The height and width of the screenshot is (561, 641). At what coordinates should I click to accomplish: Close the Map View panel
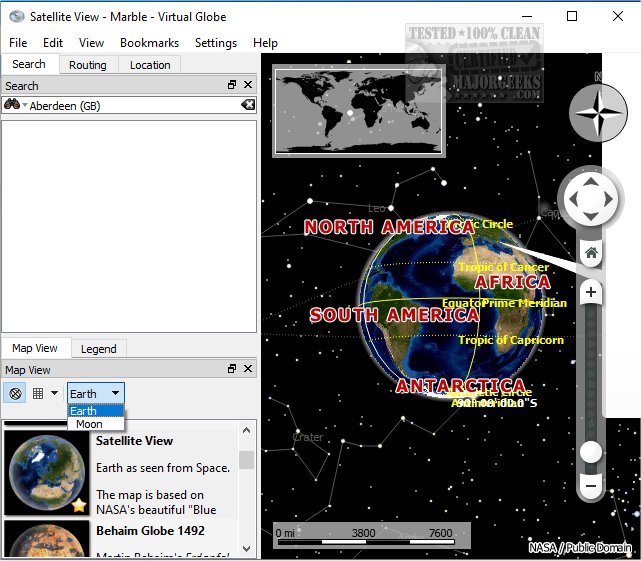248,369
